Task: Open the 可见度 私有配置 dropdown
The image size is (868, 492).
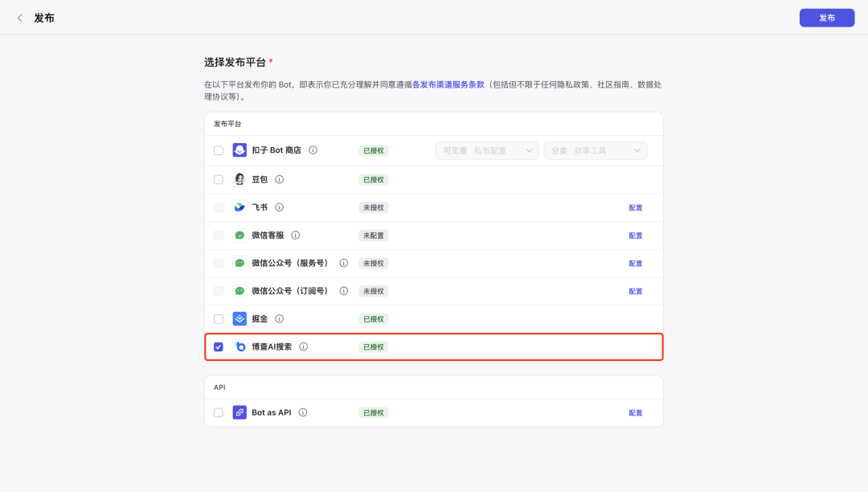Action: click(x=487, y=150)
